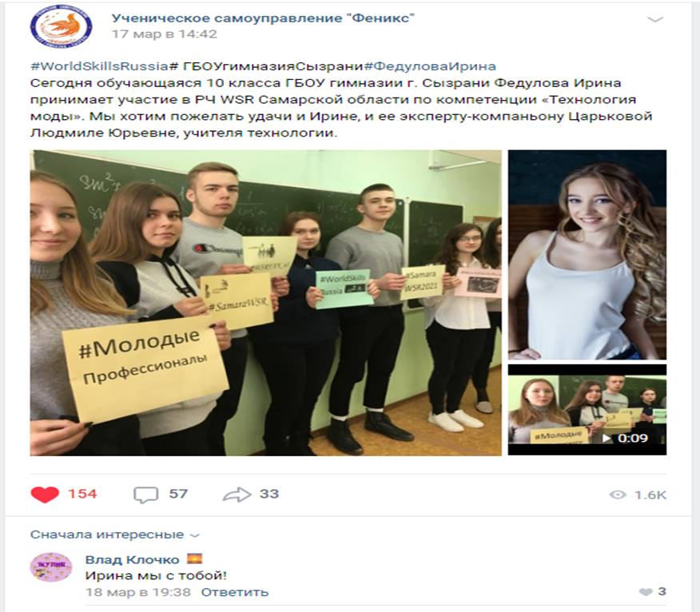Viewport: 700px width, 612px height.
Task: Open comments via the speech bubble icon
Action: coord(146,495)
